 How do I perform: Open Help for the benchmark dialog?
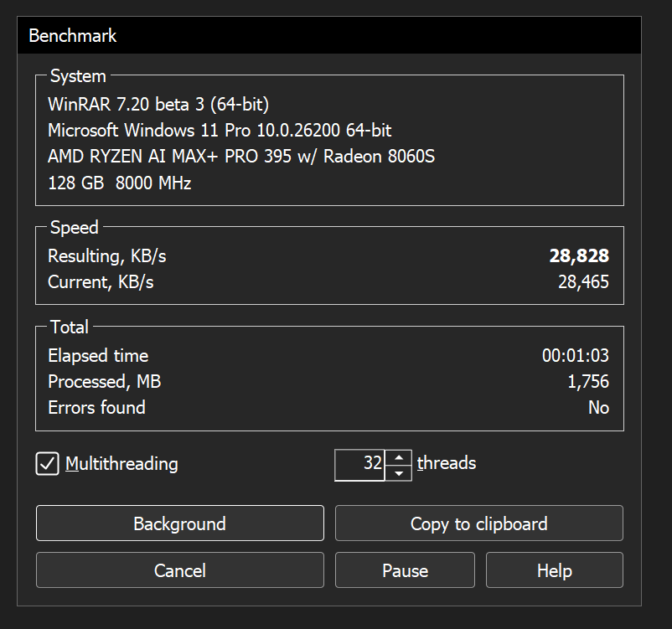click(554, 570)
